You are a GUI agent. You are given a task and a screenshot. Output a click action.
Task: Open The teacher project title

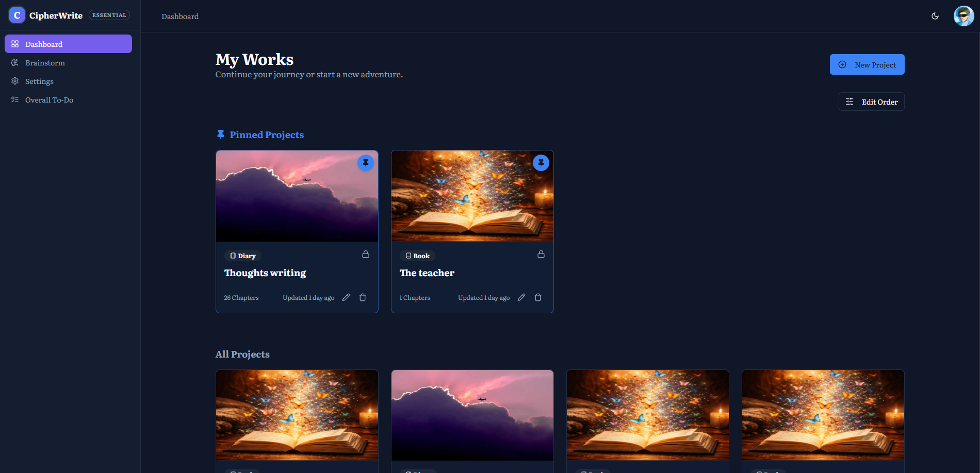point(427,273)
